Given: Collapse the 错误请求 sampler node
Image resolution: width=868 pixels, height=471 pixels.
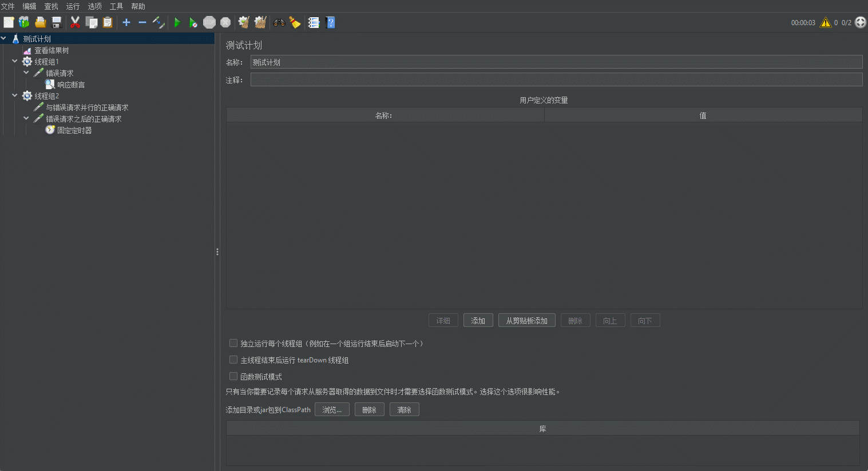Looking at the screenshot, I should pos(26,73).
